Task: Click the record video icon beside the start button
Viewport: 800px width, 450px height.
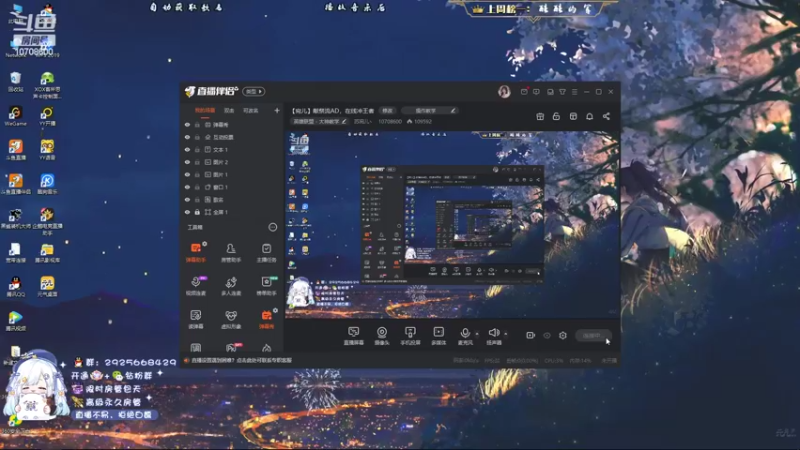Action: 530,335
